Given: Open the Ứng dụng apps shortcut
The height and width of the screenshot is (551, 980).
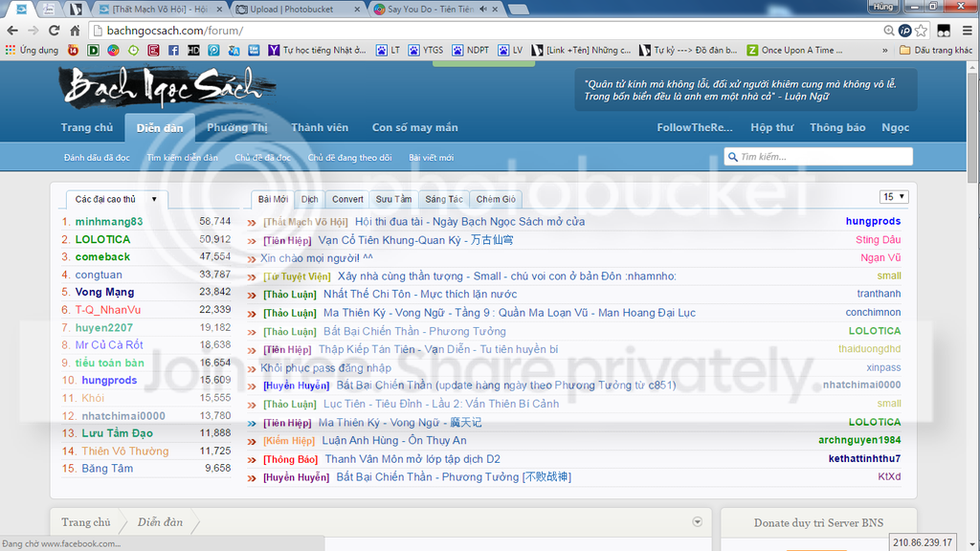Looking at the screenshot, I should [x=32, y=50].
